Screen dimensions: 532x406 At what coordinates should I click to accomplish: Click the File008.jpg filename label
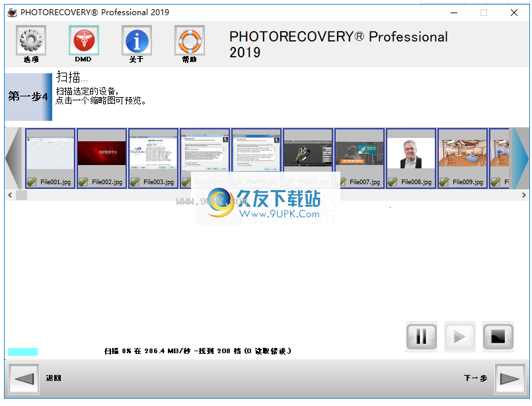(x=416, y=182)
